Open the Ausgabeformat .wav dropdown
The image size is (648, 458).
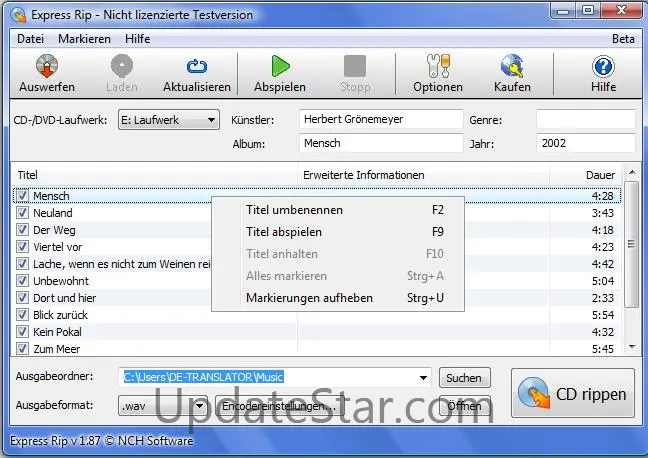pos(163,406)
